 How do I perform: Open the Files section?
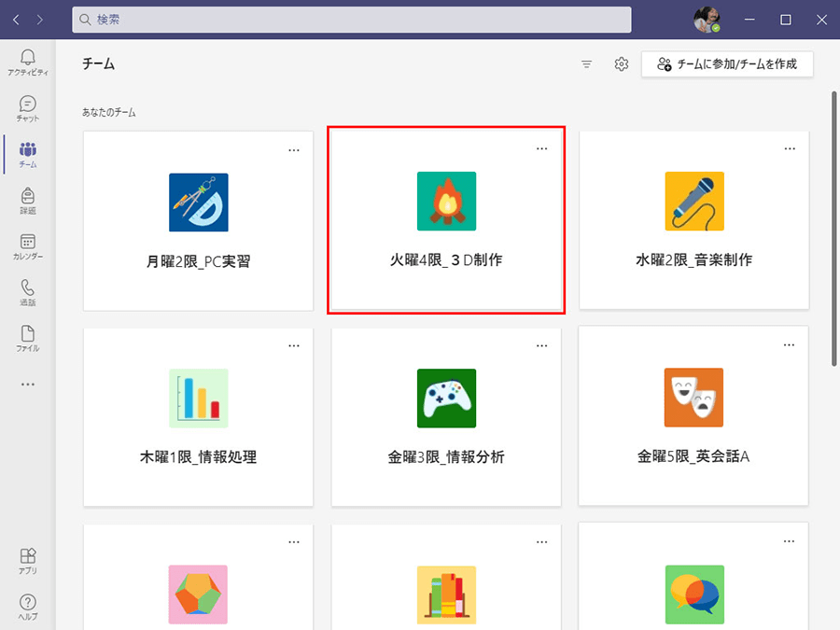click(27, 338)
